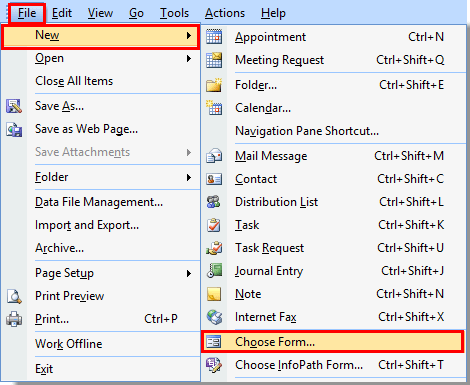Choose the Contact entry label
This screenshot has height=385, width=470.
[x=256, y=179]
